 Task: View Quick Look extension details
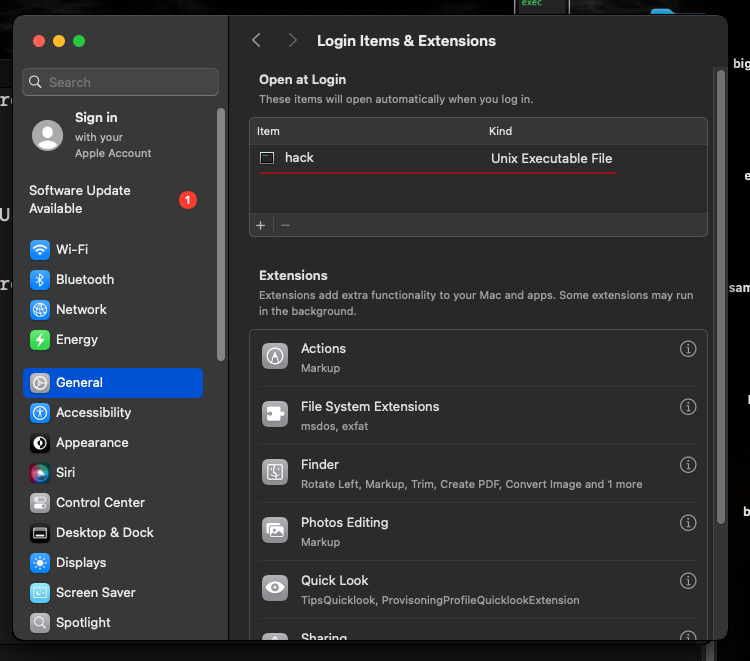click(x=688, y=581)
